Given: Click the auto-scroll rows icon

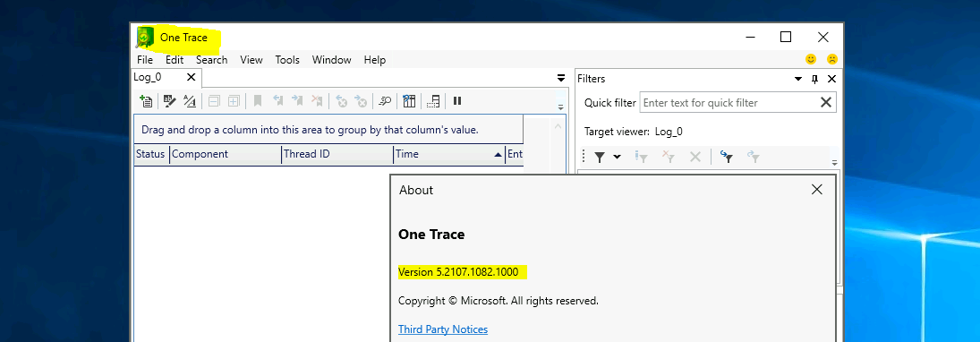Looking at the screenshot, I should pyautogui.click(x=433, y=100).
